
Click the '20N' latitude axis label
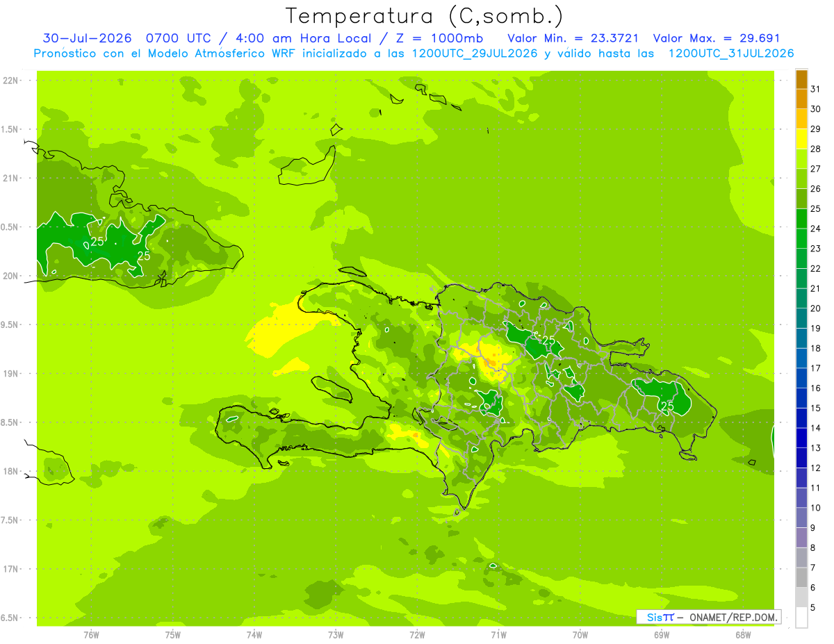point(12,276)
